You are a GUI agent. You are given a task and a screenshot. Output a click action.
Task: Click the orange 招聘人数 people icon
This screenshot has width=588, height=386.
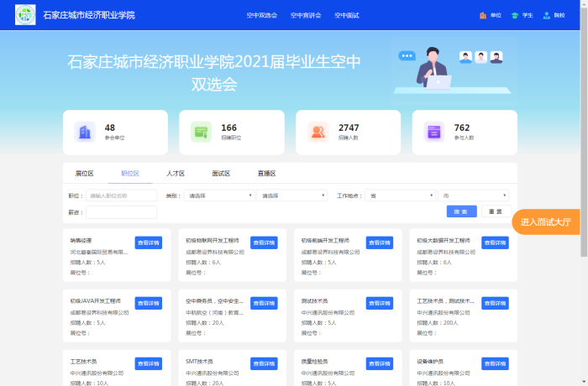point(318,132)
